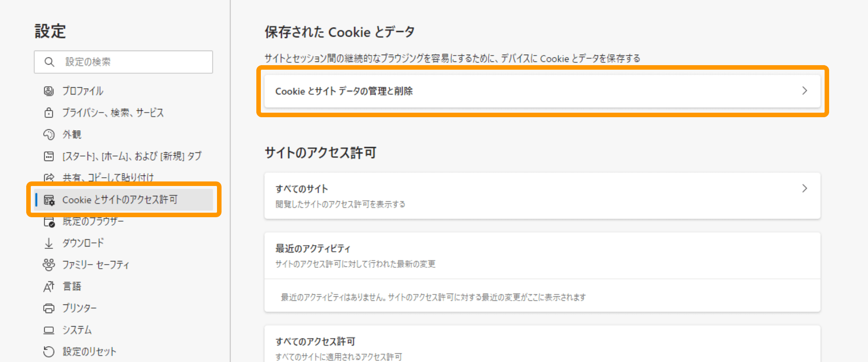Click the プリンター printer icon
Image resolution: width=868 pixels, height=362 pixels.
pyautogui.click(x=49, y=308)
